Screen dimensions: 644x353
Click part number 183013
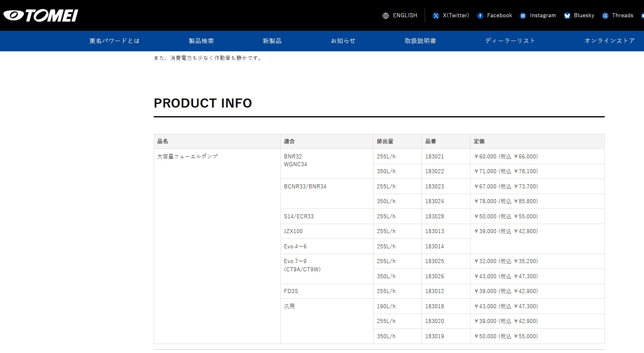tap(435, 231)
